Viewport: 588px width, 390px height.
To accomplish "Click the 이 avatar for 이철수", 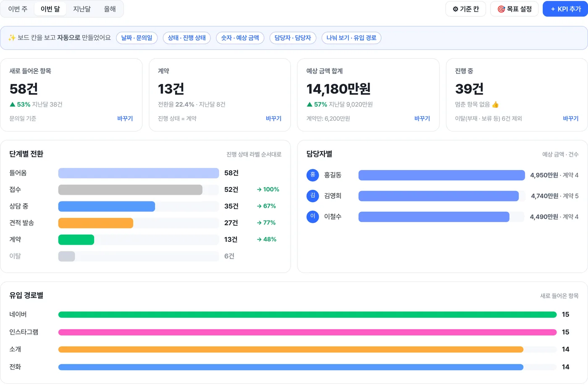I will 313,217.
